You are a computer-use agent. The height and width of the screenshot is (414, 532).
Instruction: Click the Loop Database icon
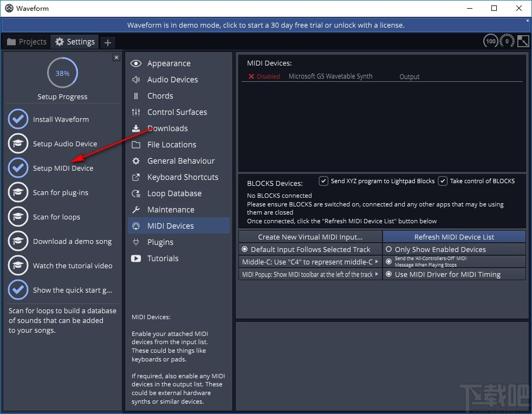click(x=136, y=193)
